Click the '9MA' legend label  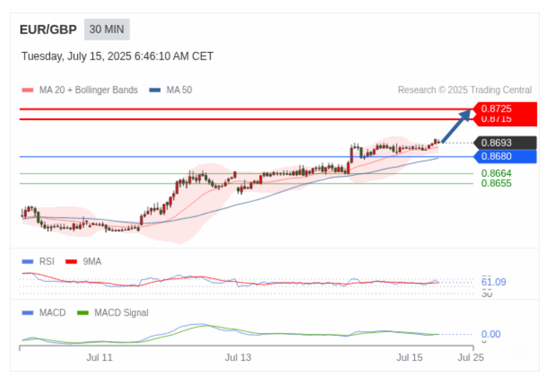(92, 262)
